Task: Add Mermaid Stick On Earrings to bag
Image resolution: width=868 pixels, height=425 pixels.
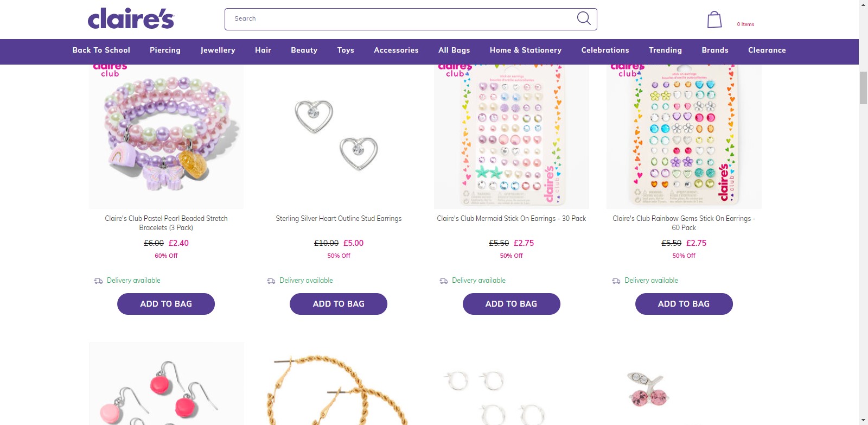Action: coord(511,304)
